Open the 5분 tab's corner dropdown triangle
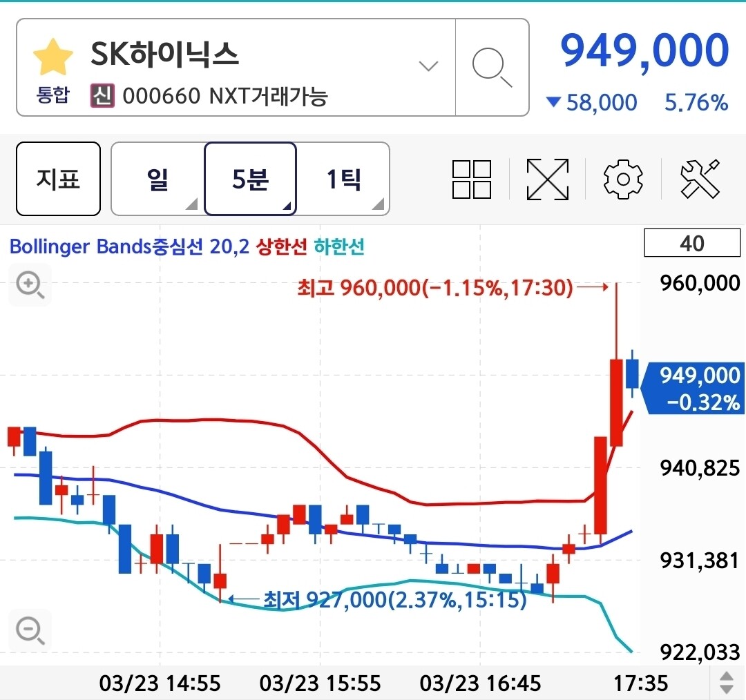The height and width of the screenshot is (700, 746). coord(287,206)
